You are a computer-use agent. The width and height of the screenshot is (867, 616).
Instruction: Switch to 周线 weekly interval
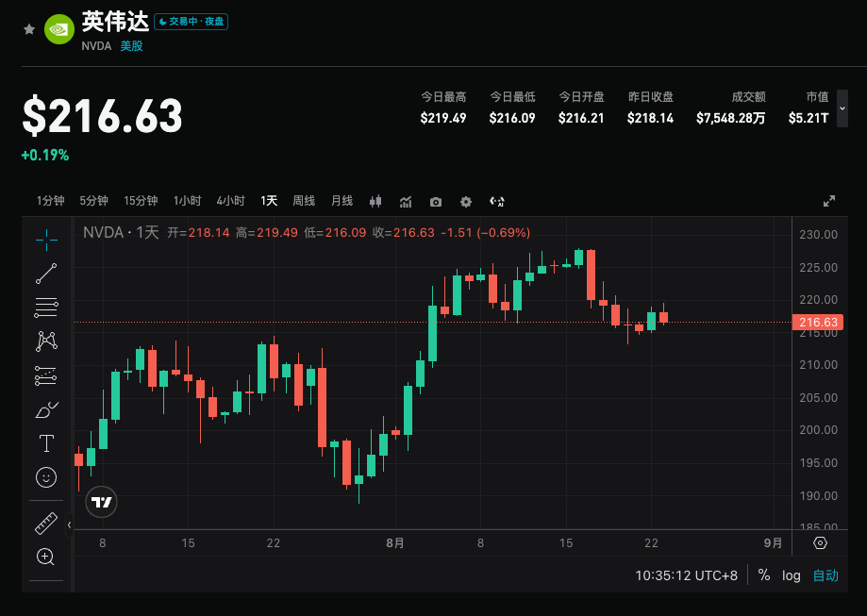pyautogui.click(x=304, y=201)
